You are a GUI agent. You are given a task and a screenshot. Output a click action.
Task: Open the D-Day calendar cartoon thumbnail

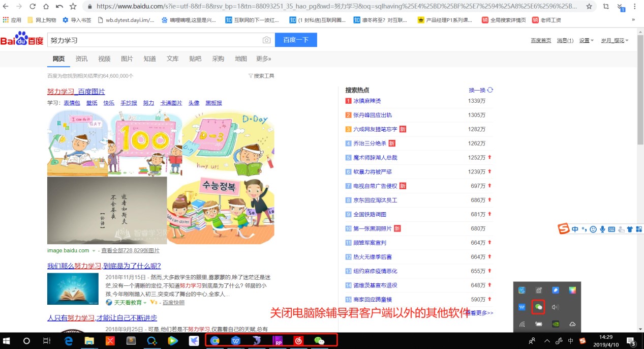coord(228,143)
